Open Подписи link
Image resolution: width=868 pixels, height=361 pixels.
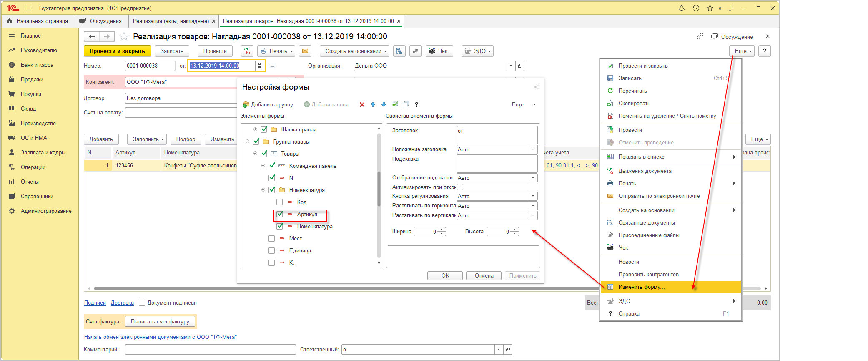[x=95, y=303]
